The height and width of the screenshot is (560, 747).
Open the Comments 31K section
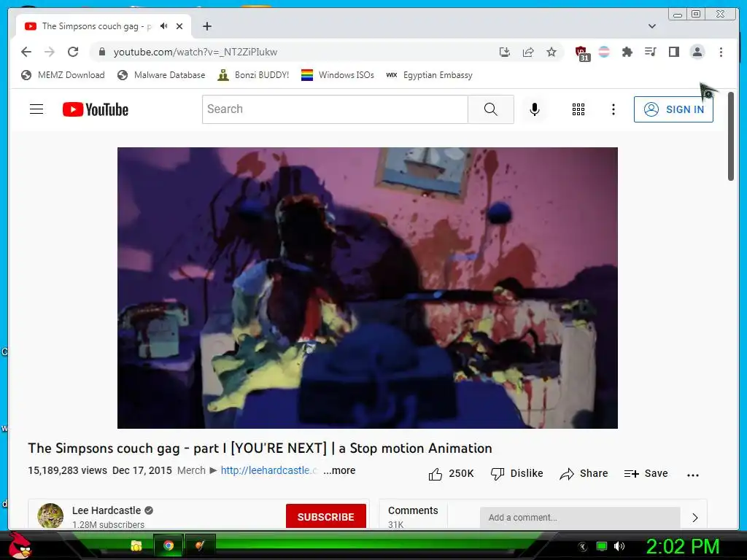pos(413,516)
